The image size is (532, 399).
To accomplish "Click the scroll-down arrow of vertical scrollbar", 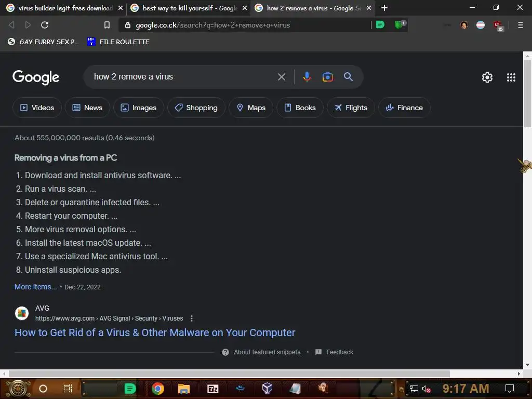I will (527, 365).
